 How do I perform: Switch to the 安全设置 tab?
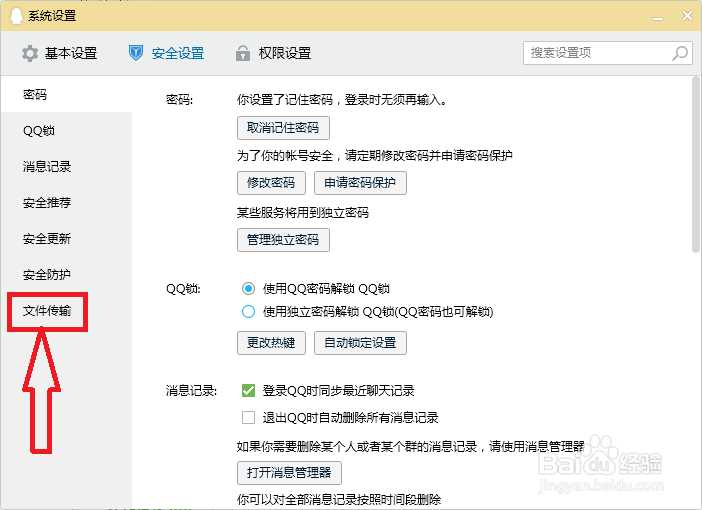point(167,53)
